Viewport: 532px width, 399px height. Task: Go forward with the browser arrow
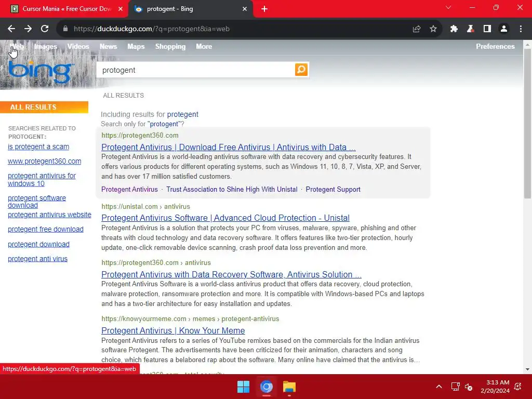(x=28, y=29)
